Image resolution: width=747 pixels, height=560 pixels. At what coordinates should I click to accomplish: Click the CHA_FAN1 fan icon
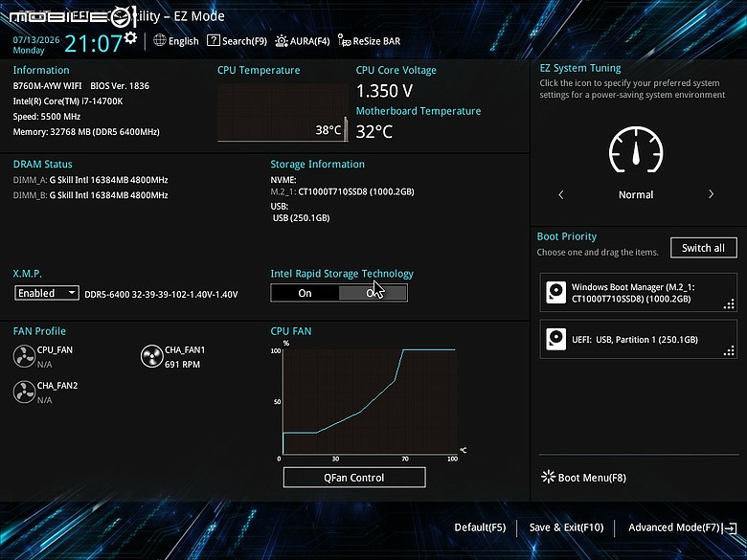[152, 356]
